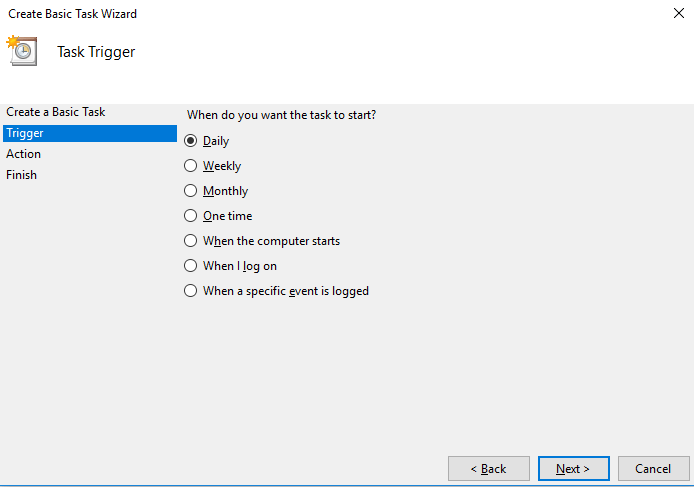Choose the Weekly trigger option
Screen dimensions: 694x487
pos(191,166)
